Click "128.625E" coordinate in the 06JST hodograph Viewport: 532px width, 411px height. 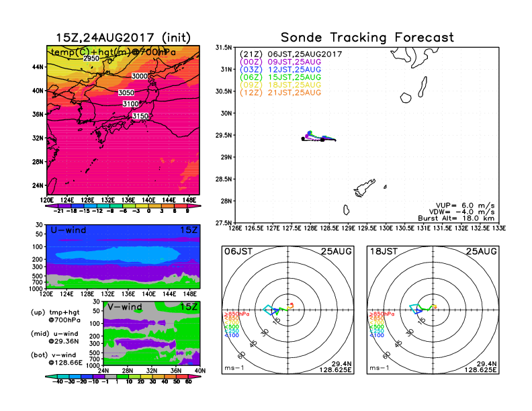(335, 370)
